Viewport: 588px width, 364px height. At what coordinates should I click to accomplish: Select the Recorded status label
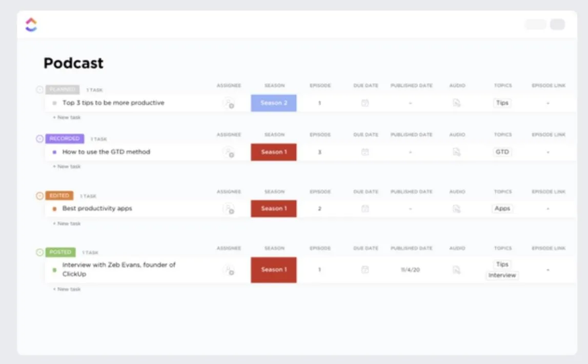pyautogui.click(x=65, y=139)
